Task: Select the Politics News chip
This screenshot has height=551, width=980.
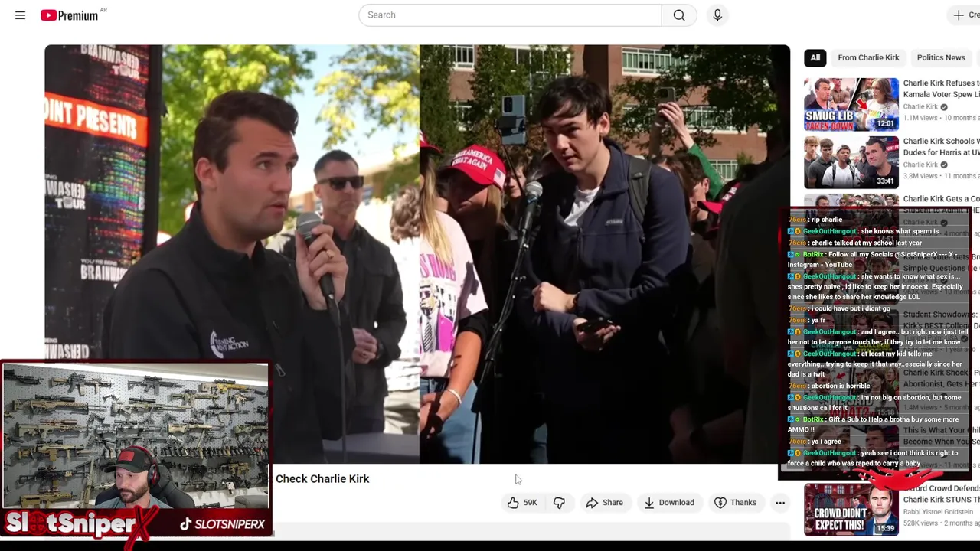Action: 941,57
